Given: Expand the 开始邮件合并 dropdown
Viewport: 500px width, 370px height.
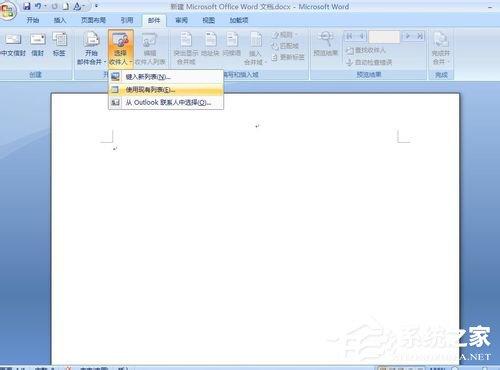Looking at the screenshot, I should click(x=91, y=48).
